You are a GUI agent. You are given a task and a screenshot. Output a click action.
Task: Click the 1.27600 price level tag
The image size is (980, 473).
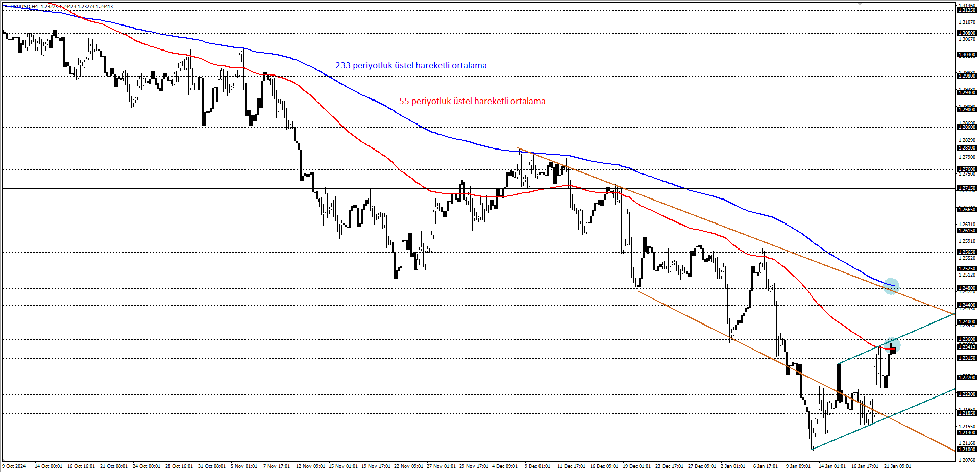point(967,169)
